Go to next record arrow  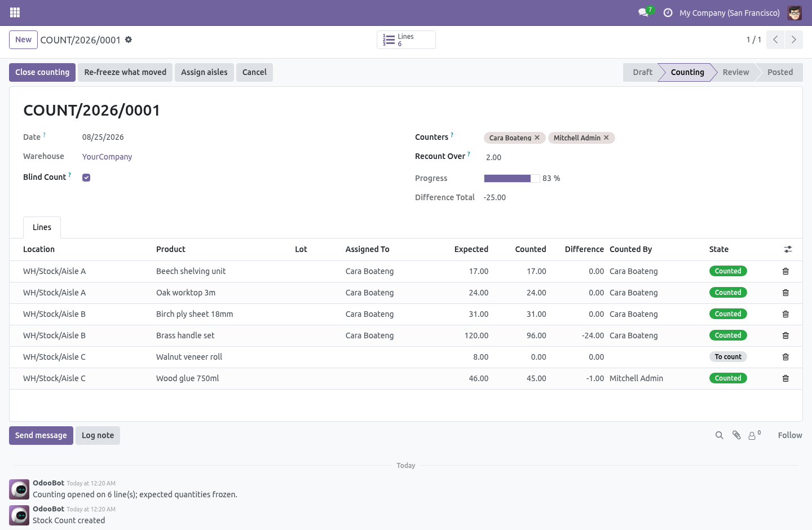pyautogui.click(x=794, y=39)
